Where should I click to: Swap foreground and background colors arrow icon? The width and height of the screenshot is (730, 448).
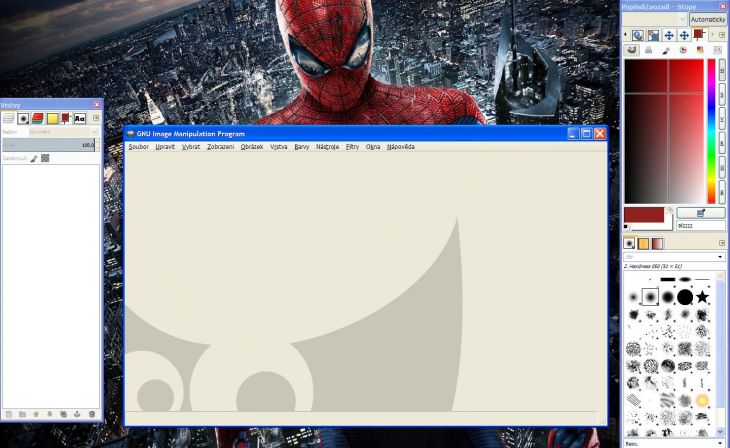(669, 210)
